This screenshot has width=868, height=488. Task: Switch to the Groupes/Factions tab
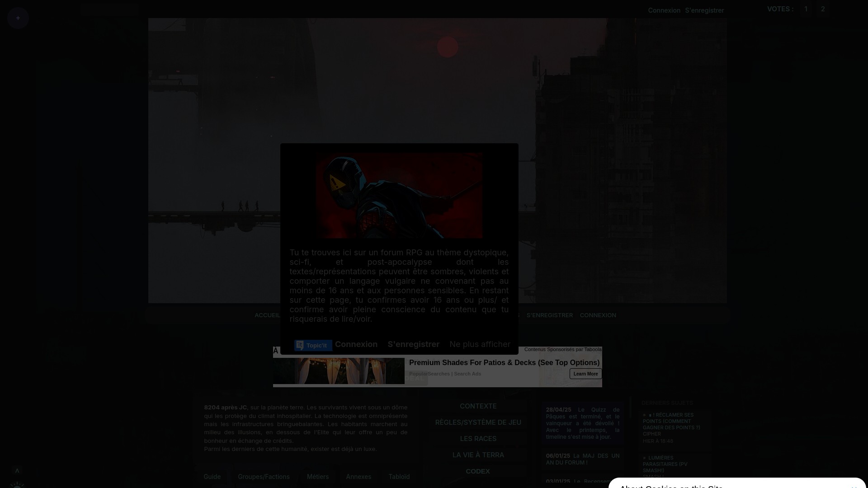click(x=264, y=477)
